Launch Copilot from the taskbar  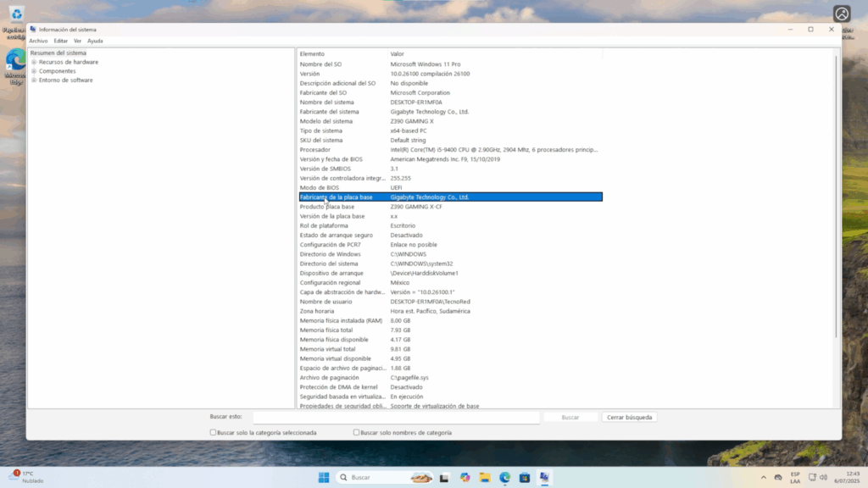(x=465, y=478)
